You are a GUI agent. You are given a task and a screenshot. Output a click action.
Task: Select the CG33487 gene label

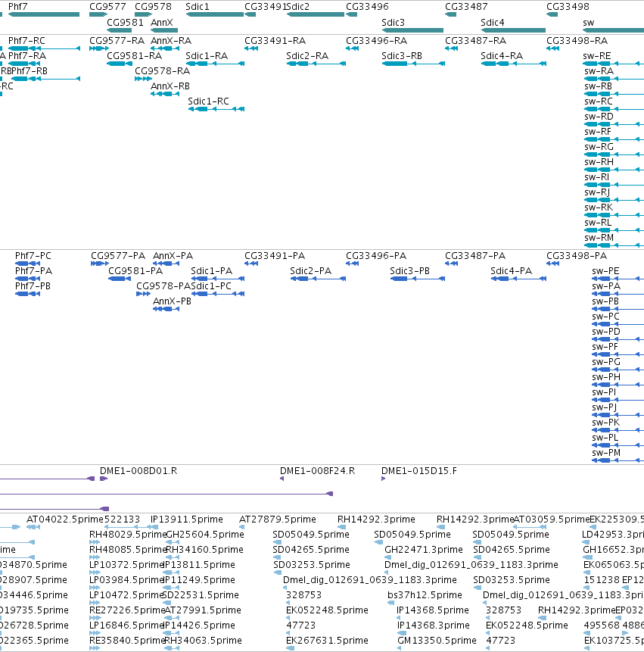pos(466,7)
